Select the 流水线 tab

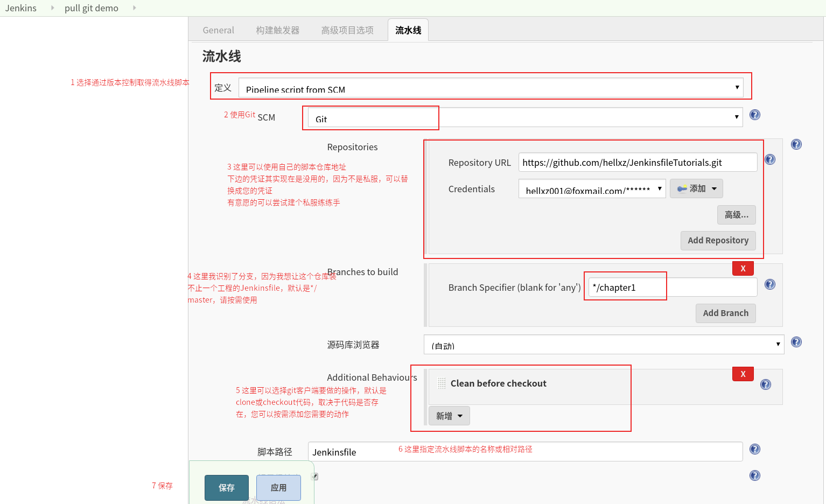point(408,30)
